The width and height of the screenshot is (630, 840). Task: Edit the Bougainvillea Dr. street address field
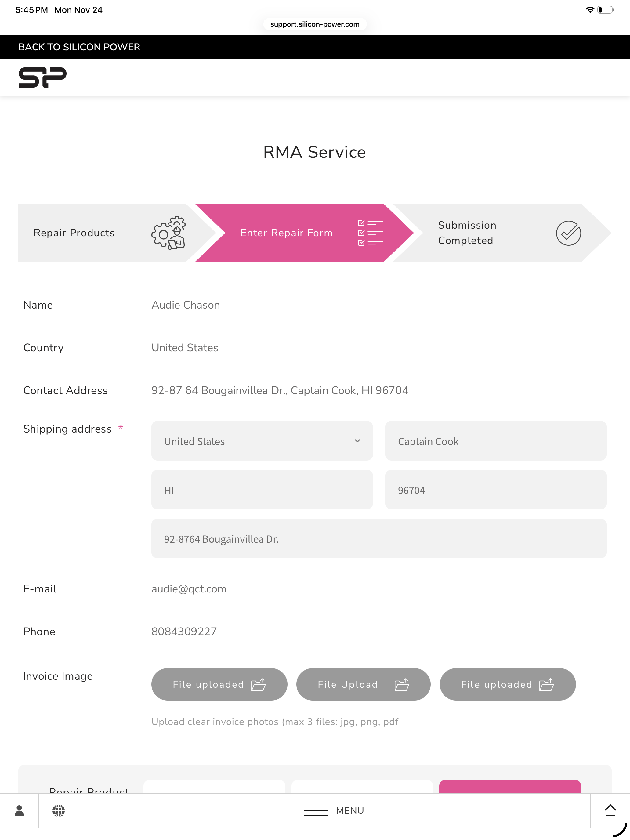[378, 538]
